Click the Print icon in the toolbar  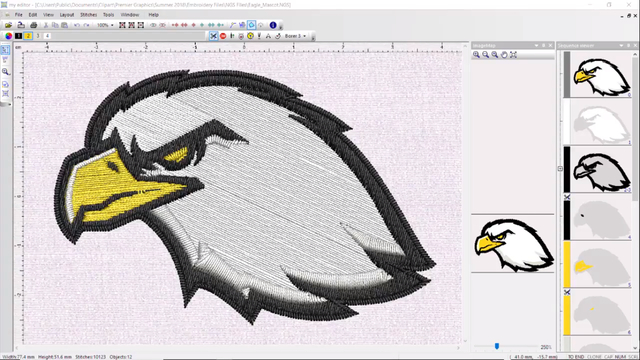34,25
